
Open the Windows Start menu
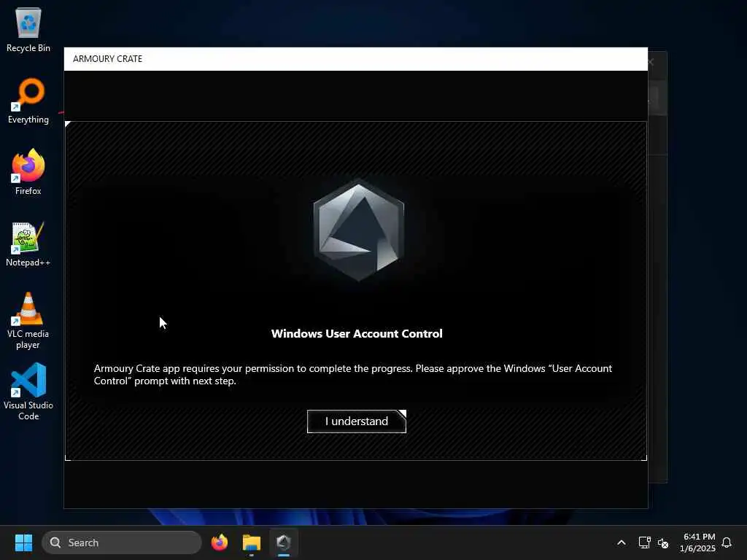(24, 542)
